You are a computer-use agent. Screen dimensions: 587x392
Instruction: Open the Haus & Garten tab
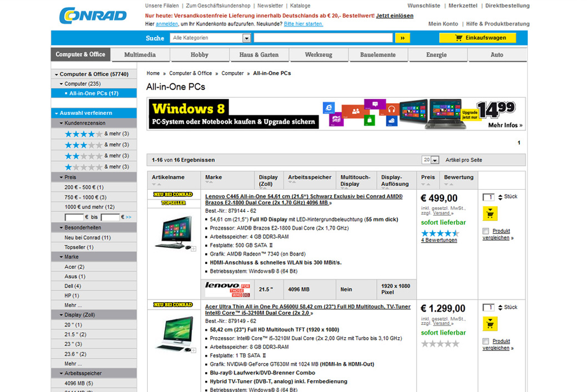tap(259, 55)
